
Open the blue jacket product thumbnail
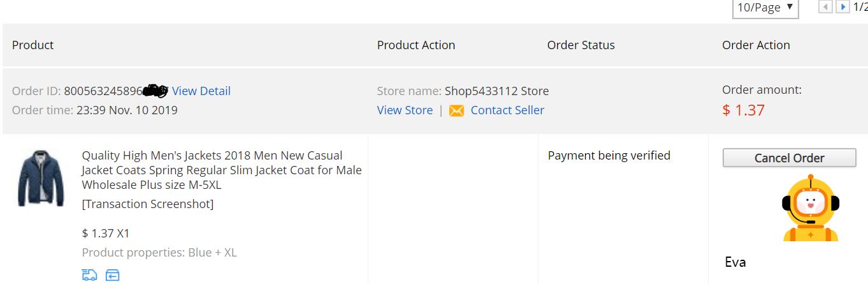41,178
